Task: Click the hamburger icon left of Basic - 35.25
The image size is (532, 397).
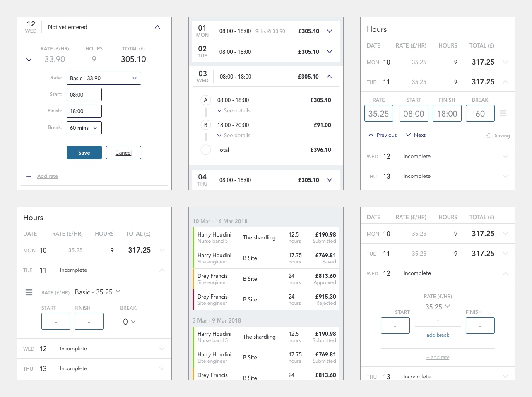Action: [29, 292]
